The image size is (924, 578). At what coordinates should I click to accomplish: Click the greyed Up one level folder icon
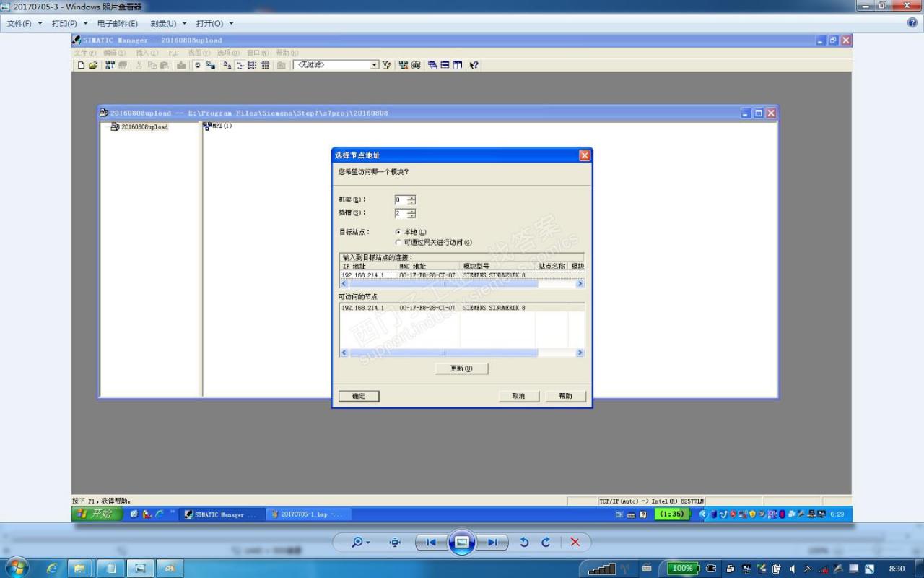click(281, 65)
